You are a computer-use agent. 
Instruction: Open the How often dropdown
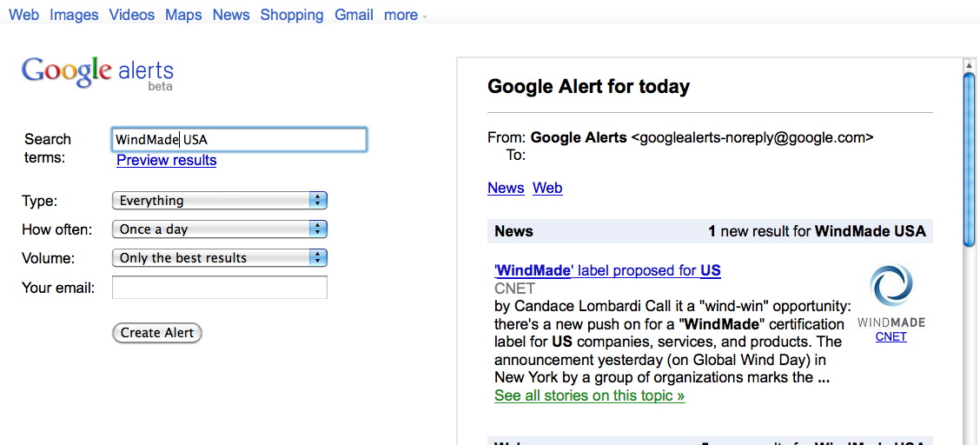[x=220, y=229]
